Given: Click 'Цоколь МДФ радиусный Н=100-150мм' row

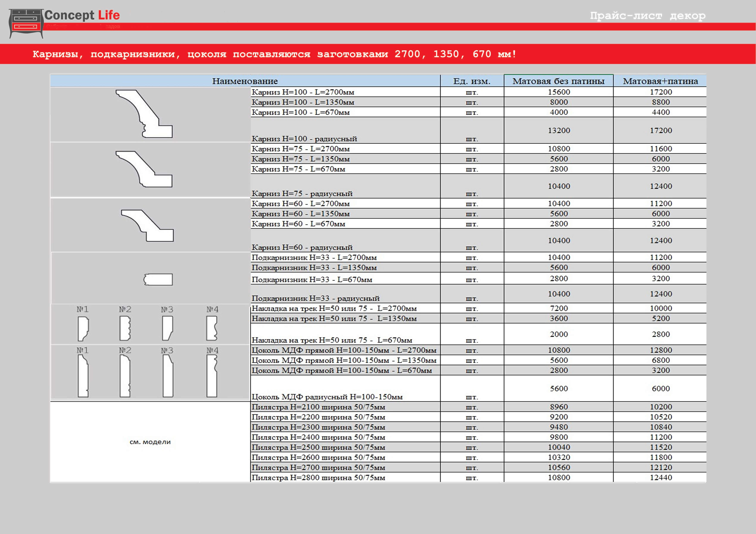Looking at the screenshot, I should 327,397.
